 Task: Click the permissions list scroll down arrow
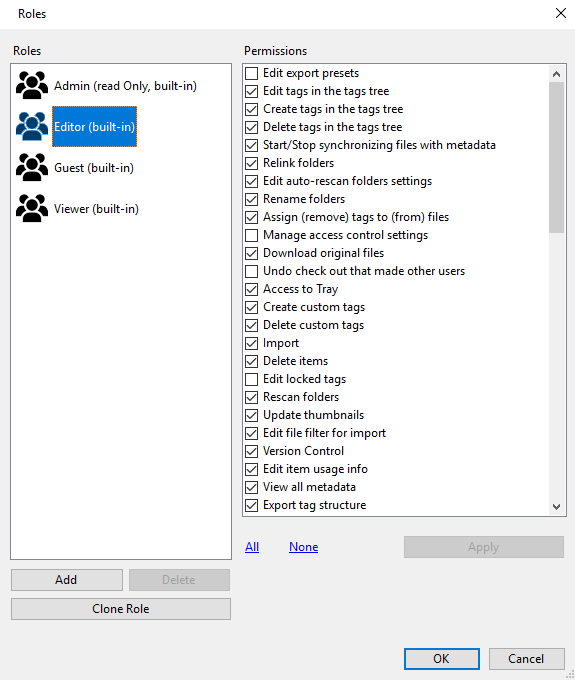pyautogui.click(x=556, y=507)
